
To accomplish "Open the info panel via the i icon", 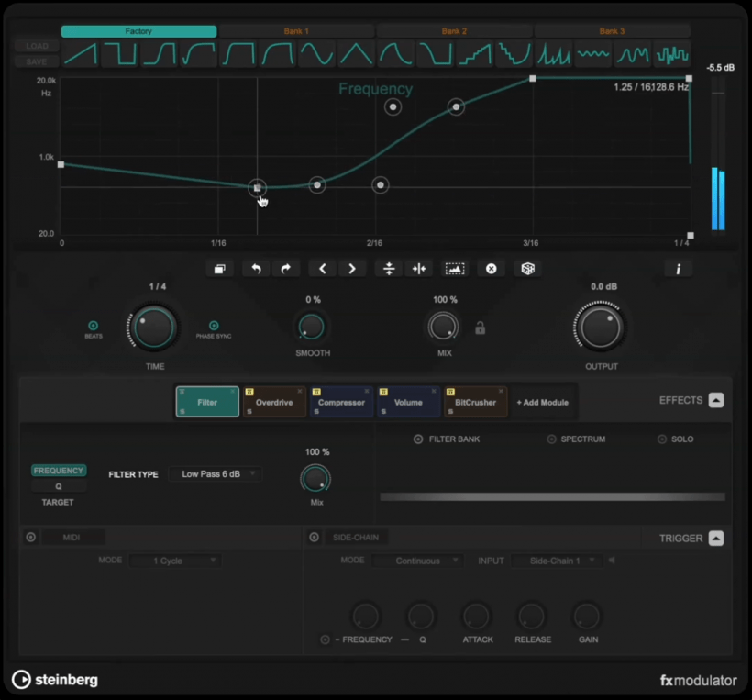I will click(x=678, y=268).
